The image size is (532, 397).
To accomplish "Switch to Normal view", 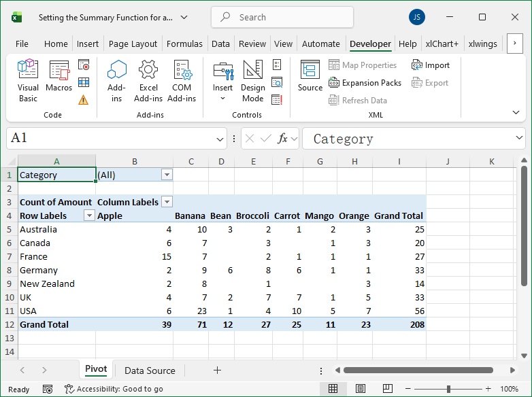I will [333, 389].
